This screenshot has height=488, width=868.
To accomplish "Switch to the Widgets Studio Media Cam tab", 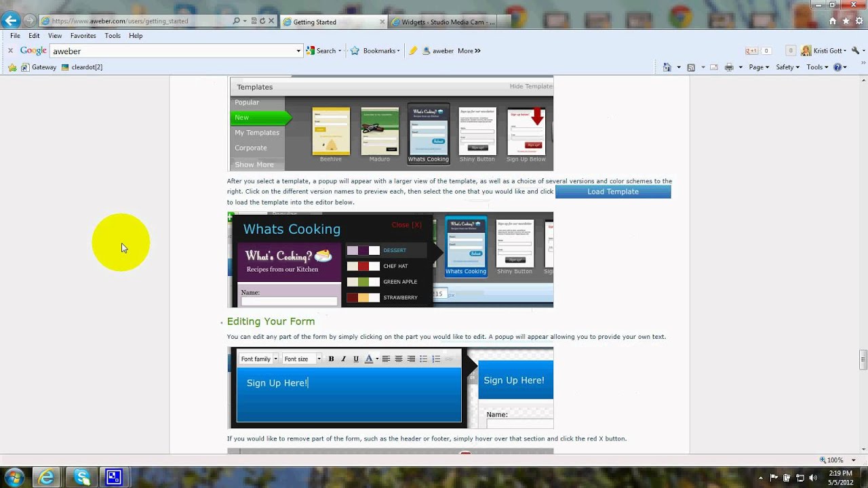I will click(x=443, y=22).
